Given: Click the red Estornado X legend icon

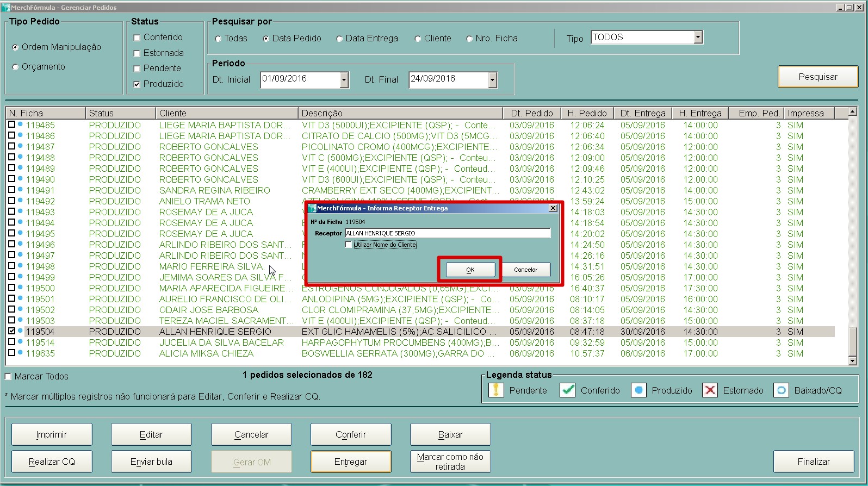Looking at the screenshot, I should tap(710, 390).
